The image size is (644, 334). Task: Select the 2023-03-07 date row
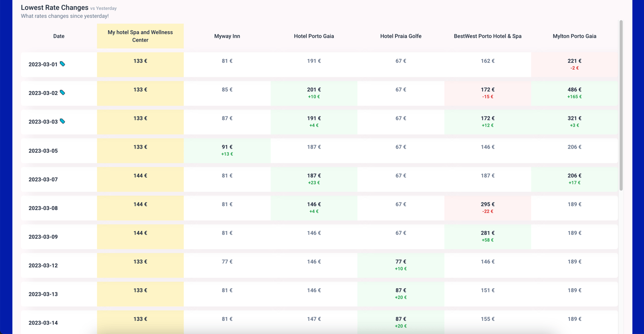tap(320, 180)
